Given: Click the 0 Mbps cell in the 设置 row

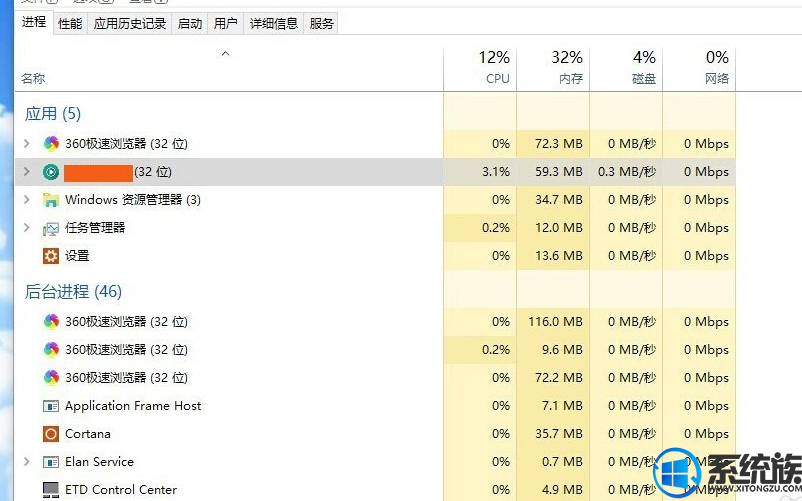Looking at the screenshot, I should pyautogui.click(x=699, y=256).
